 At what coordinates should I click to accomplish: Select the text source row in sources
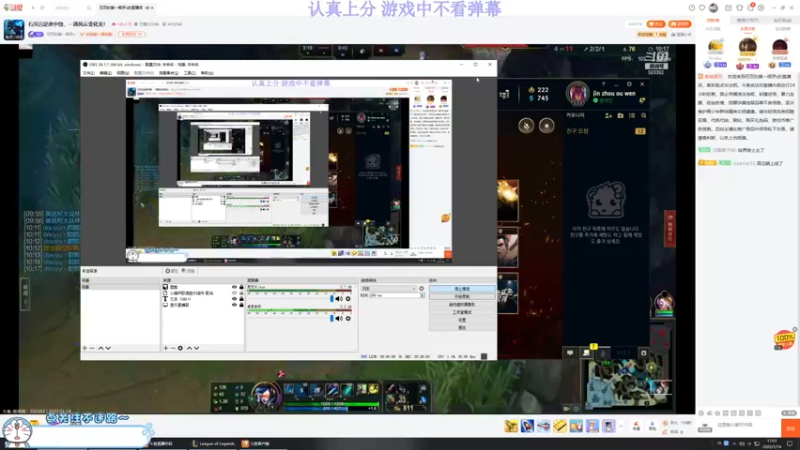(202, 299)
